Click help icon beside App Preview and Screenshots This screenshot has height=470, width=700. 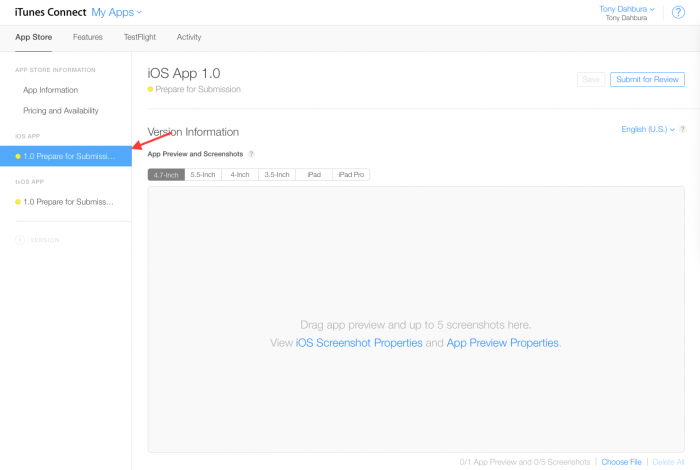coord(251,154)
